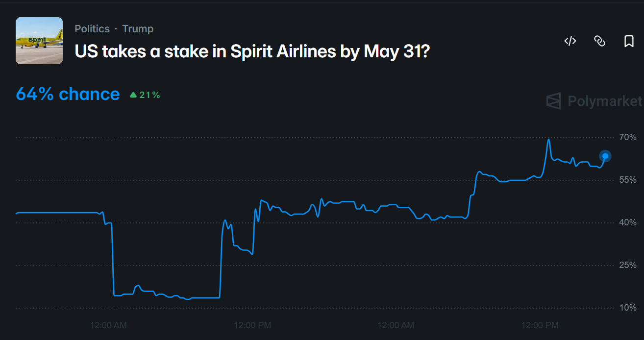644x340 pixels.
Task: Click the Polymarket logo watermark icon
Action: [x=553, y=101]
